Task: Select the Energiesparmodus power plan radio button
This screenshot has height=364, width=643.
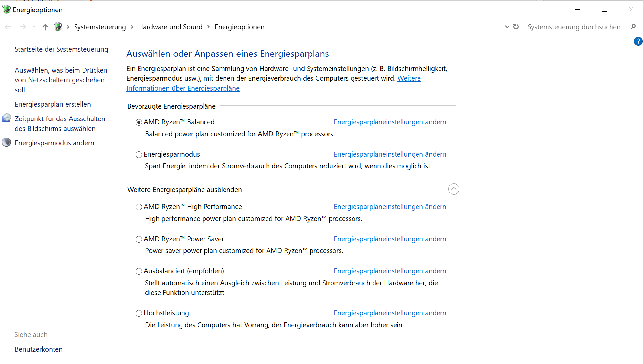Action: click(139, 155)
